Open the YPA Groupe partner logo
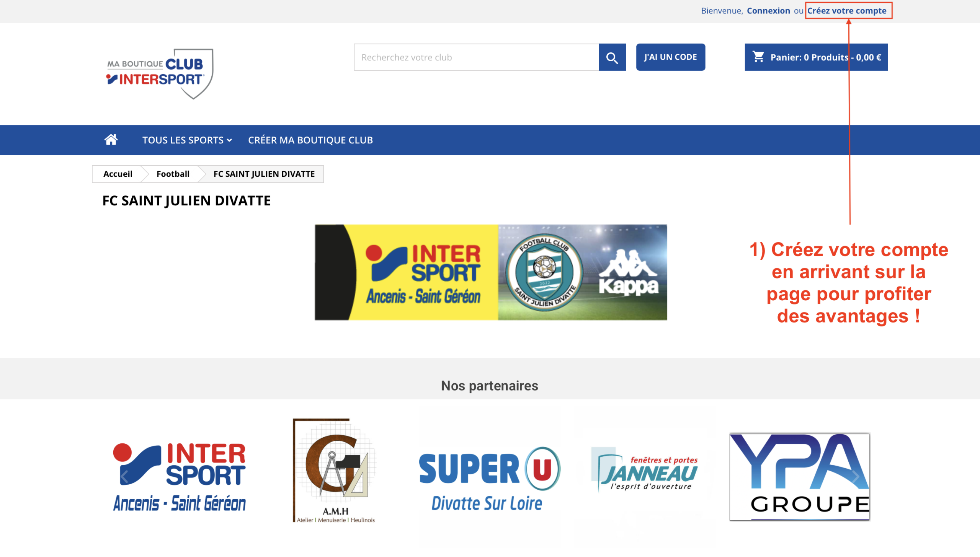The image size is (980, 557). (x=800, y=477)
